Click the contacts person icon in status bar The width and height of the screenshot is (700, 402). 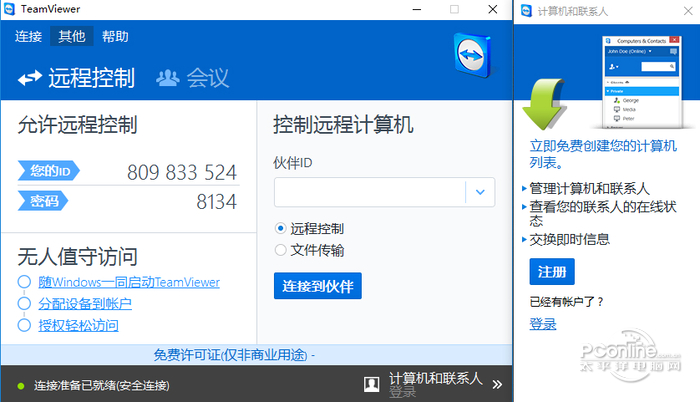pos(371,384)
